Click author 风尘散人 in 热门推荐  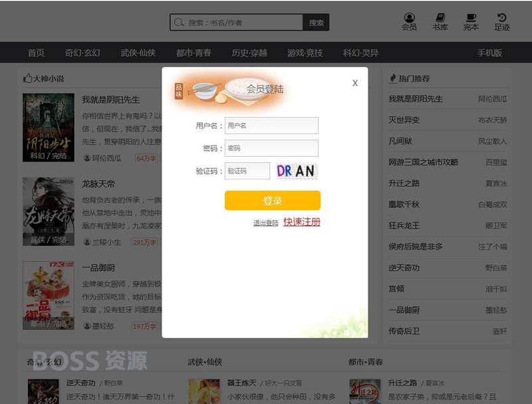tap(493, 141)
